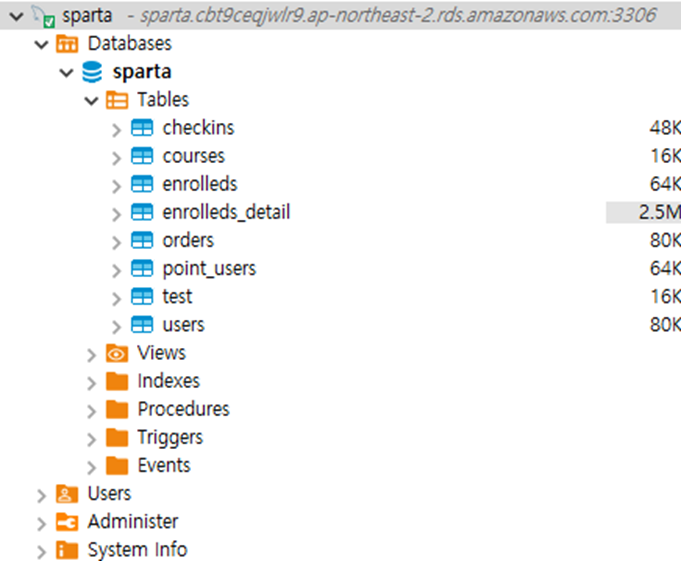Click the Users person folder icon

[67, 494]
